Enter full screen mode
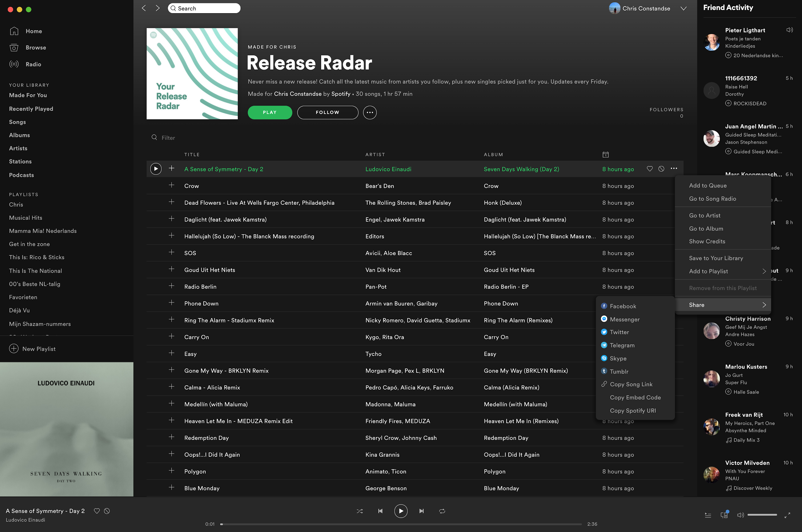 (x=787, y=515)
